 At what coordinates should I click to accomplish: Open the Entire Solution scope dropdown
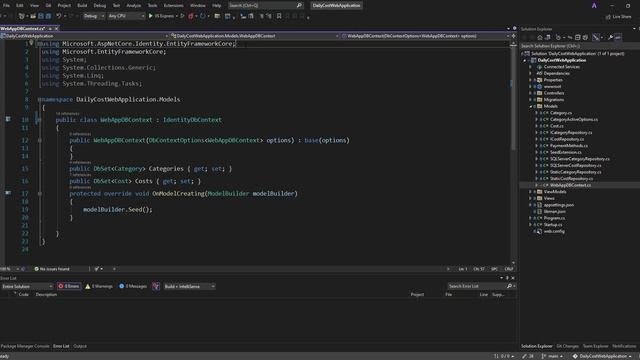point(27,286)
